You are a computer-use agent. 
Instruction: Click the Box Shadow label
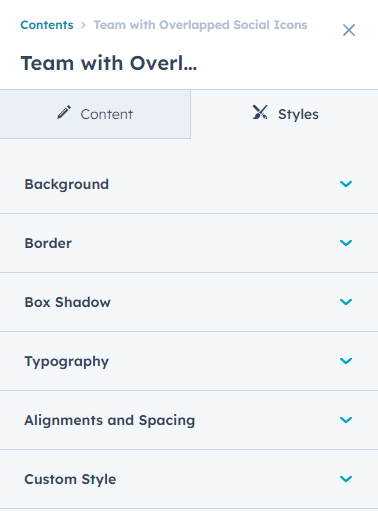coord(67,302)
